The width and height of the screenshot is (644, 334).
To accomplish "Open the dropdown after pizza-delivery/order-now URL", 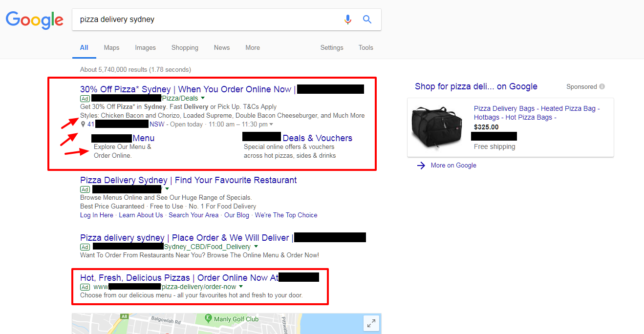I will pos(240,287).
